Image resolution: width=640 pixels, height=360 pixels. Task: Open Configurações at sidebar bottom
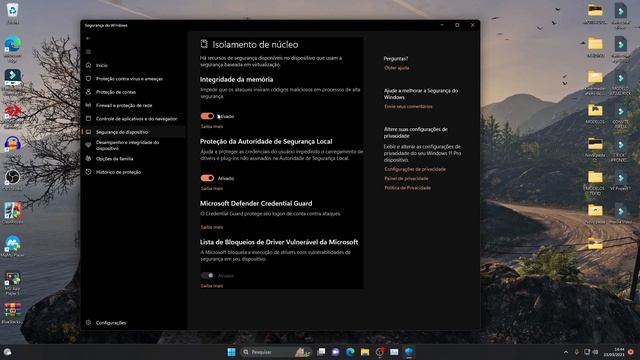click(111, 323)
